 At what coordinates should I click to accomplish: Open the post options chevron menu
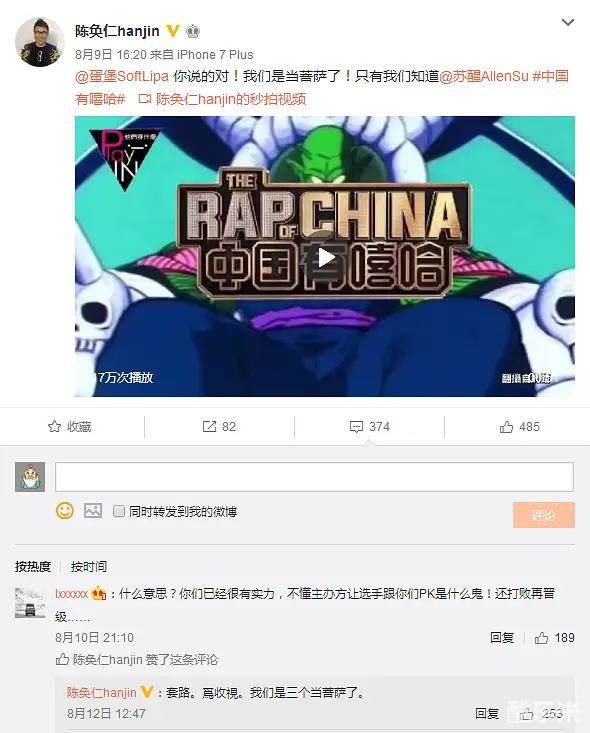coord(568,22)
